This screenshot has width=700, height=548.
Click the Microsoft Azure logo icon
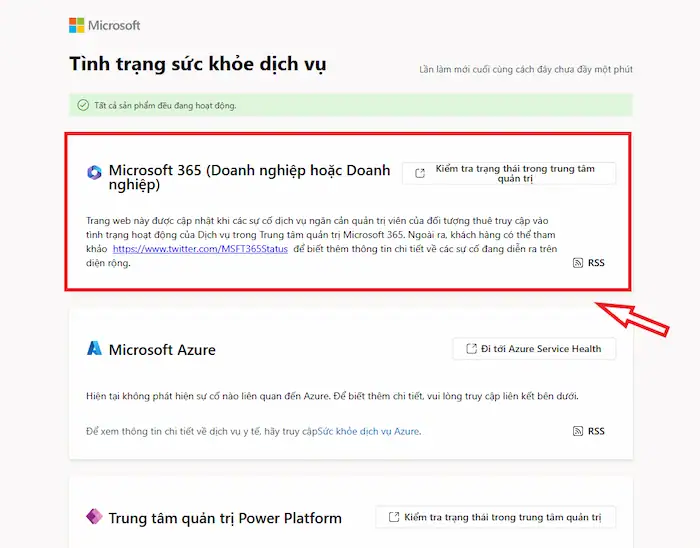coord(94,349)
